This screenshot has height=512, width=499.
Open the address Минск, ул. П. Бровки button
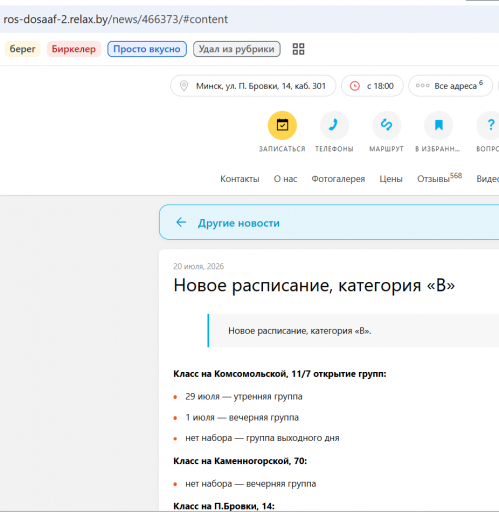(x=253, y=86)
